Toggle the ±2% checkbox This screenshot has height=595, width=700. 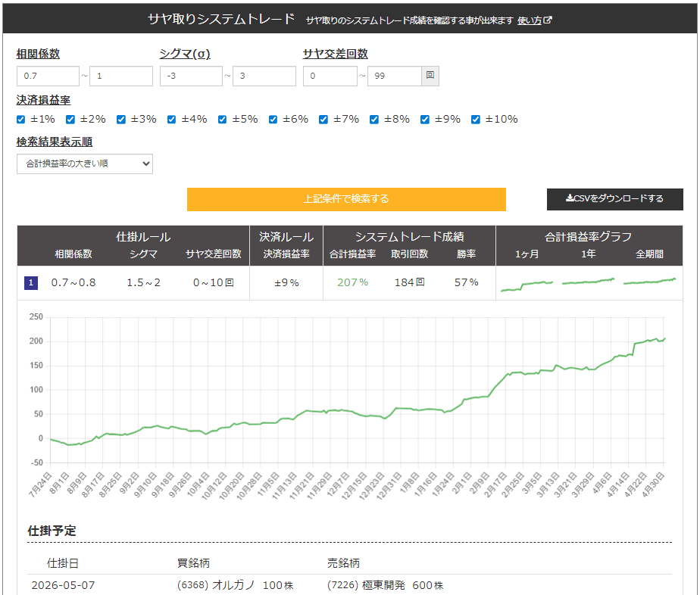[x=70, y=119]
